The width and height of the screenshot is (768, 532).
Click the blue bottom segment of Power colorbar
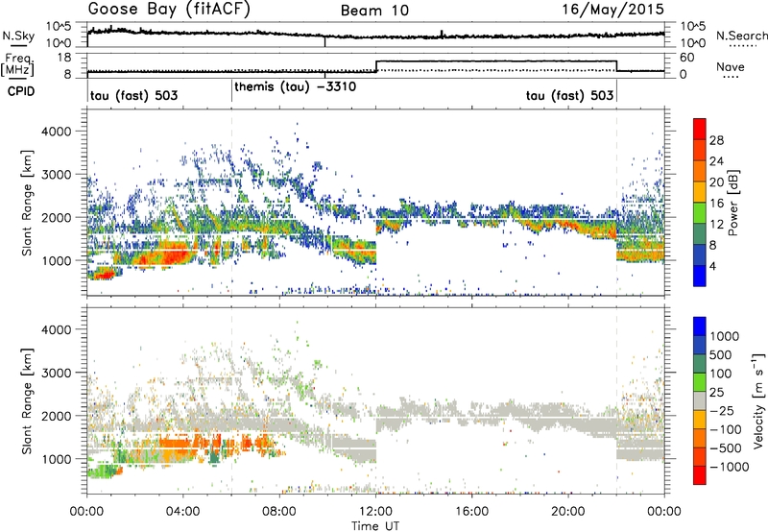[x=700, y=276]
